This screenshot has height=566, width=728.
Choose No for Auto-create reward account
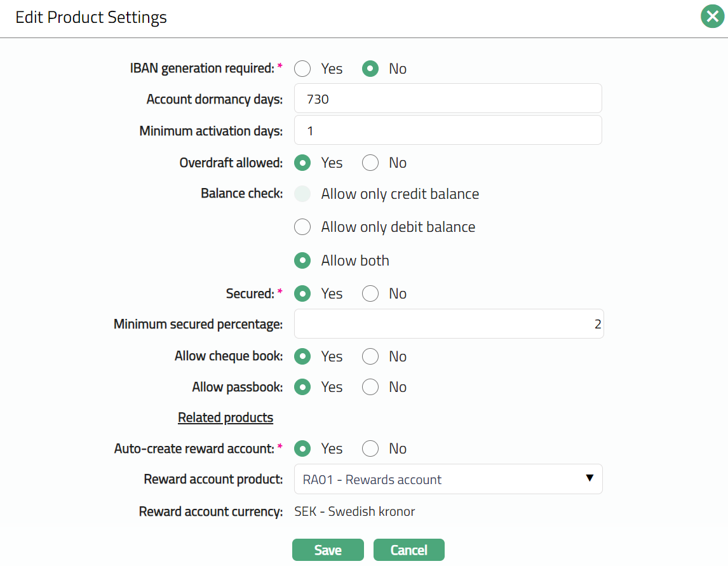370,448
